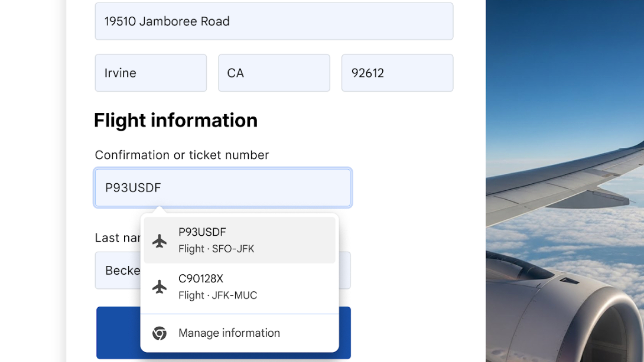
Task: Click the city field containing Irvine
Action: point(151,73)
